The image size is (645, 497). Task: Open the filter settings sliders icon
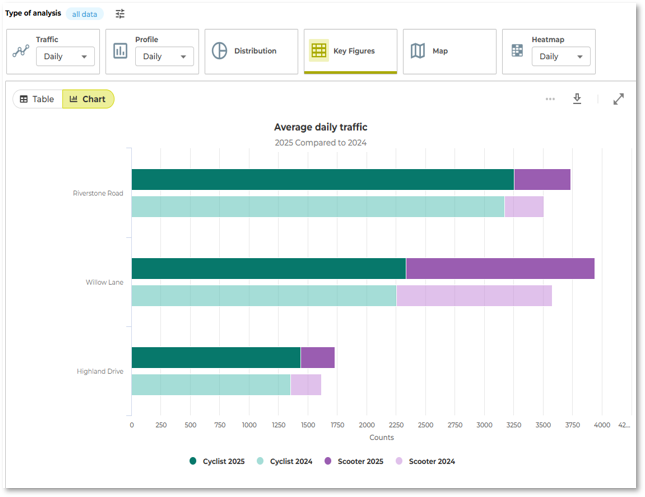[x=120, y=14]
